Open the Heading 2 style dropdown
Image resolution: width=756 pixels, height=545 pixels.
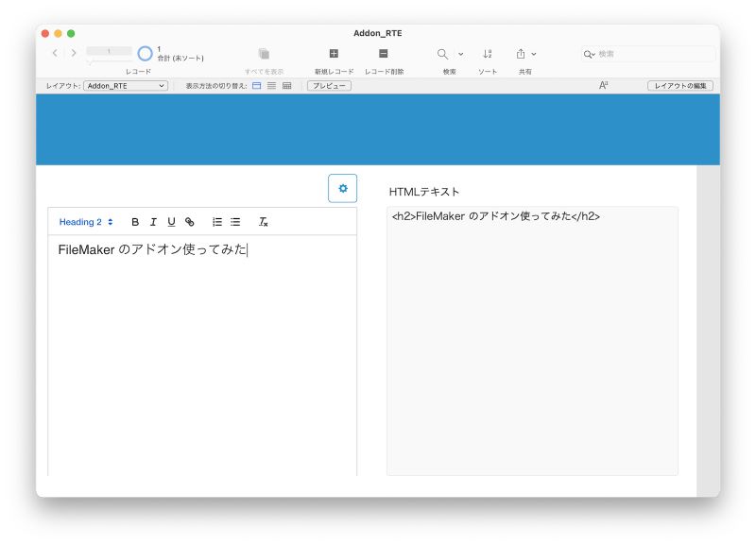click(86, 222)
